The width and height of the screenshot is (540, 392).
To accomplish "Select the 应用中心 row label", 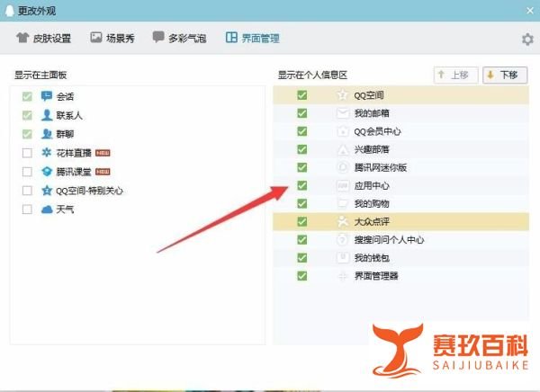I will 372,186.
